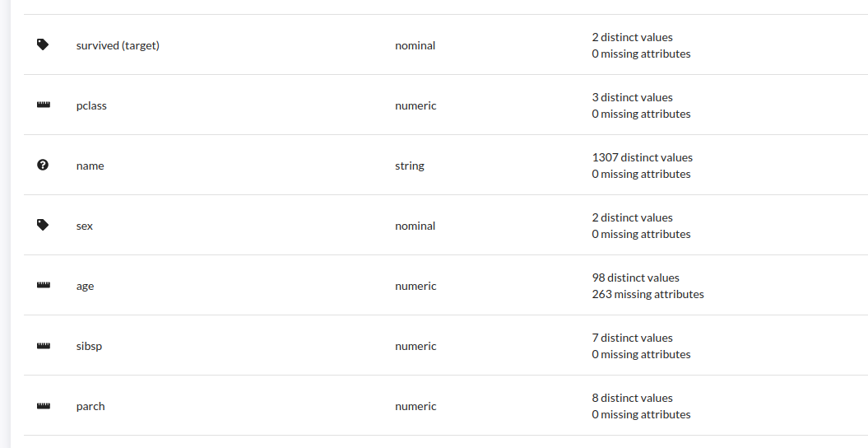The image size is (868, 448).
Task: Click the string data type for name
Action: (x=410, y=166)
